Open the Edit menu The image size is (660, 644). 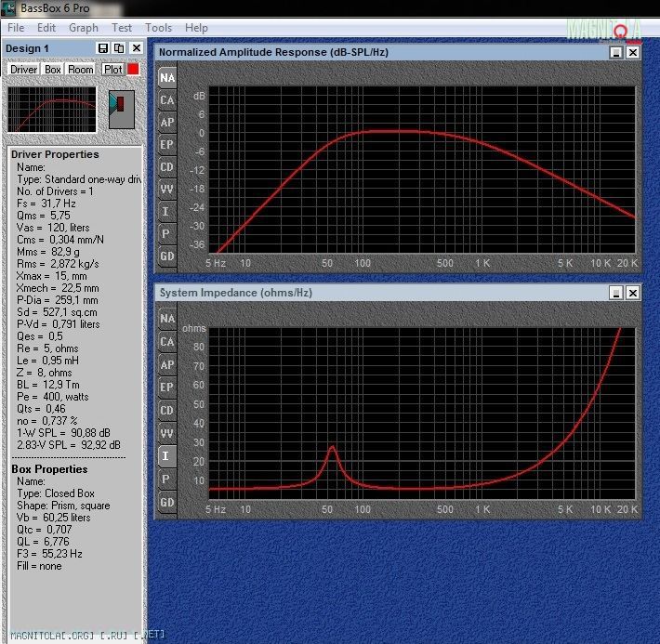[46, 28]
